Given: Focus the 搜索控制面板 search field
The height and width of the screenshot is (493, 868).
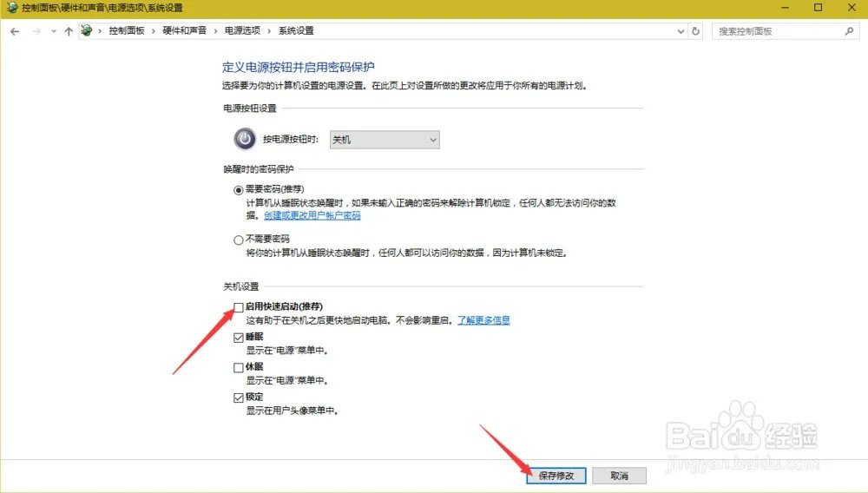Looking at the screenshot, I should pos(785,31).
